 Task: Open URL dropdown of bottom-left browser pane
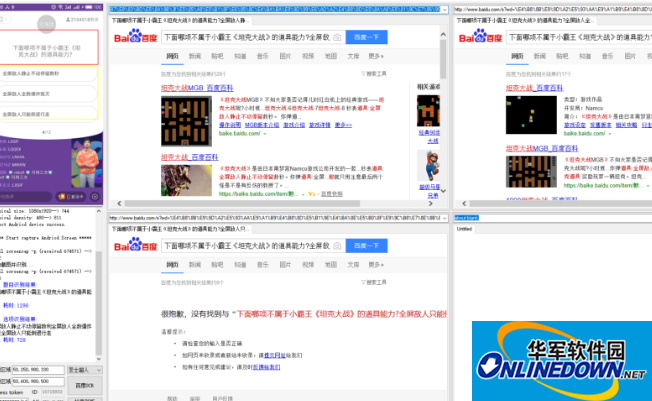coord(445,218)
